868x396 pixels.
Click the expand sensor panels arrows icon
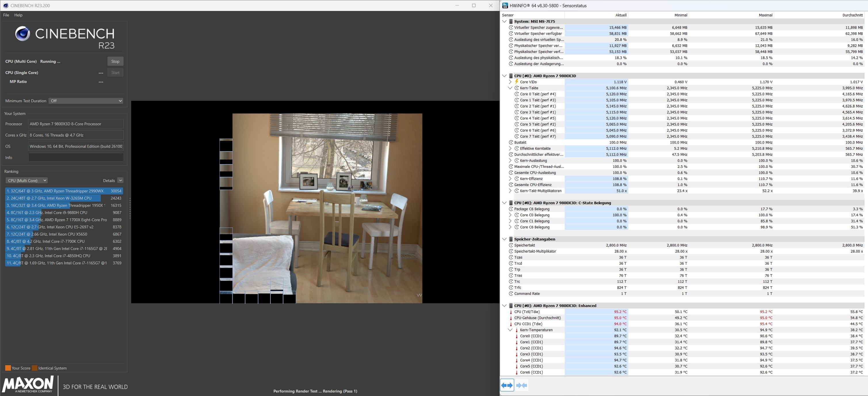click(507, 385)
